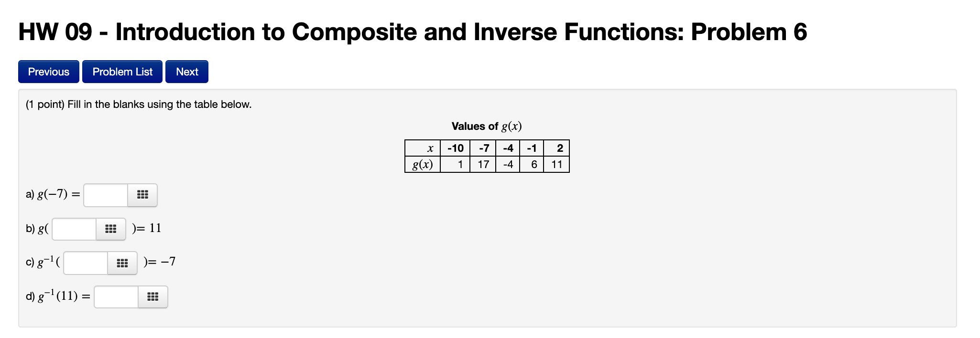Open the Problem List
Screen dimensions: 980x338
coord(122,72)
